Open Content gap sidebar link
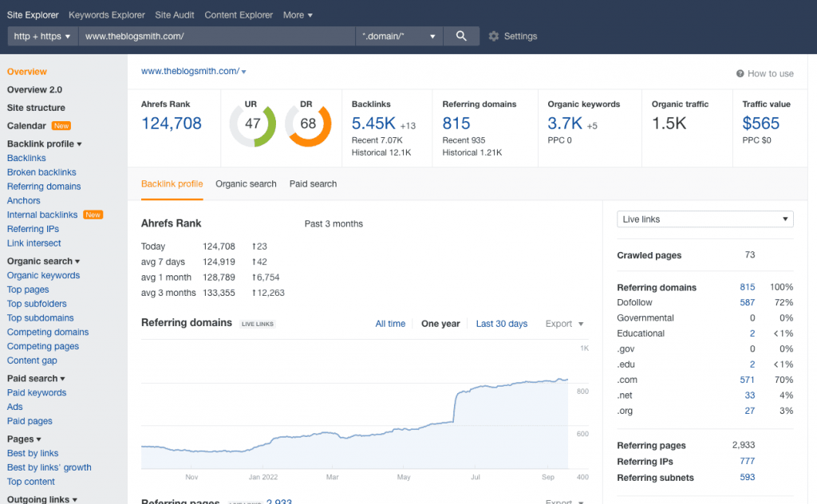This screenshot has height=504, width=817. coord(32,360)
